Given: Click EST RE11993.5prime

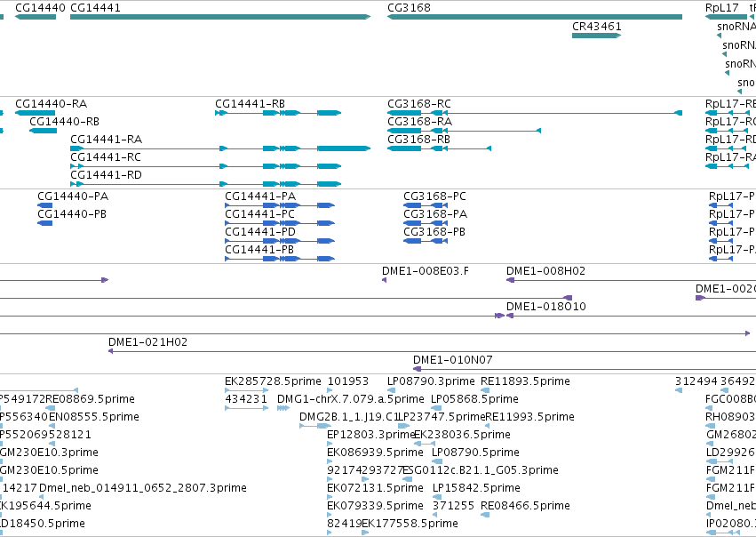Looking at the screenshot, I should (x=529, y=417).
